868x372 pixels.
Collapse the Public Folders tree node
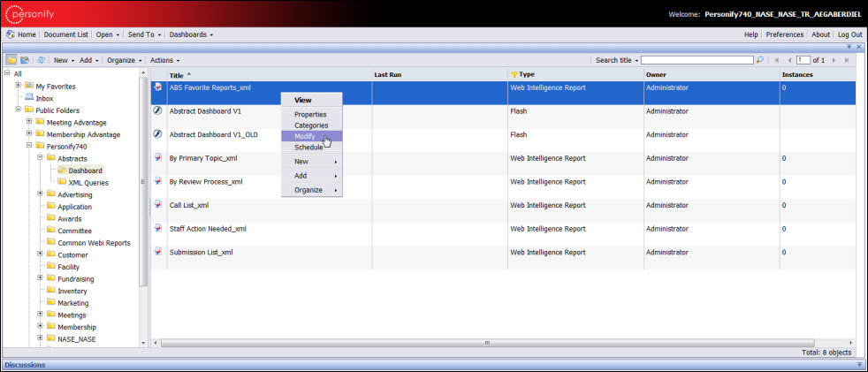point(19,109)
